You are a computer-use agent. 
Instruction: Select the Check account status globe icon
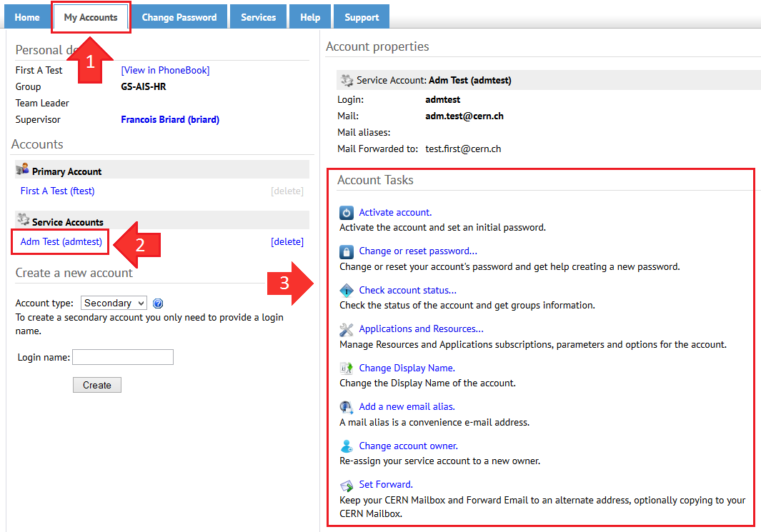[x=347, y=290]
